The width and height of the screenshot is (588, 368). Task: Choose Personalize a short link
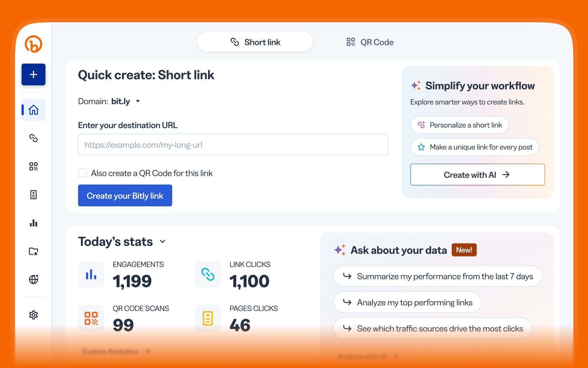click(x=460, y=125)
